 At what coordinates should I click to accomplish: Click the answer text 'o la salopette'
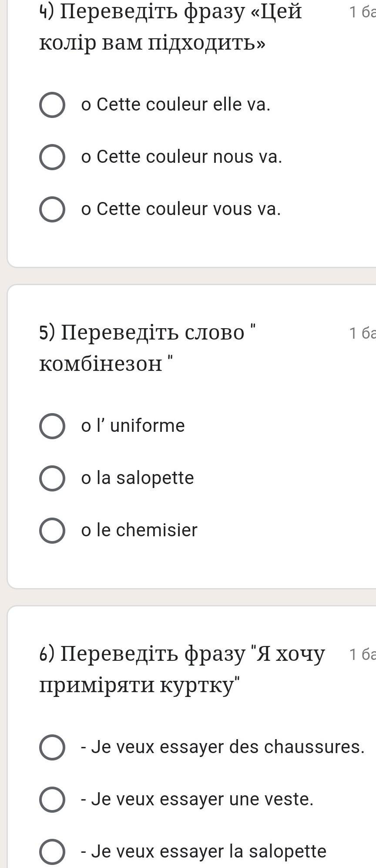138,478
